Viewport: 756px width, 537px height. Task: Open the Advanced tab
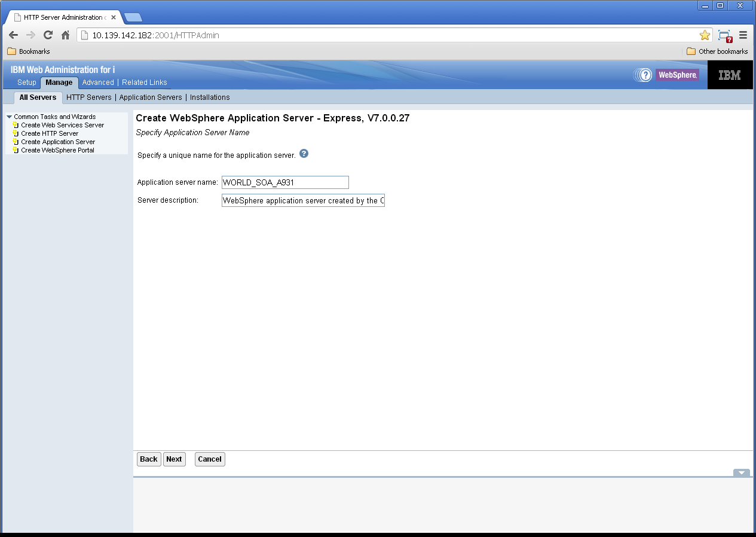98,83
